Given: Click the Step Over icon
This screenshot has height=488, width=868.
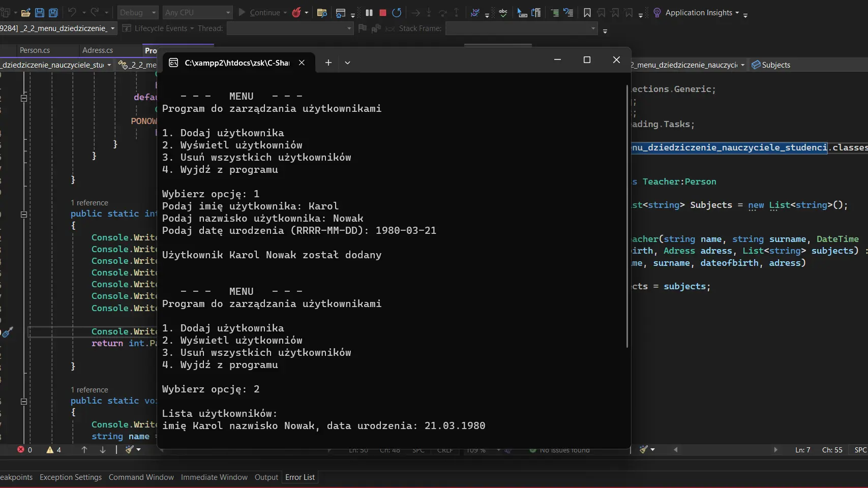Looking at the screenshot, I should coord(442,13).
